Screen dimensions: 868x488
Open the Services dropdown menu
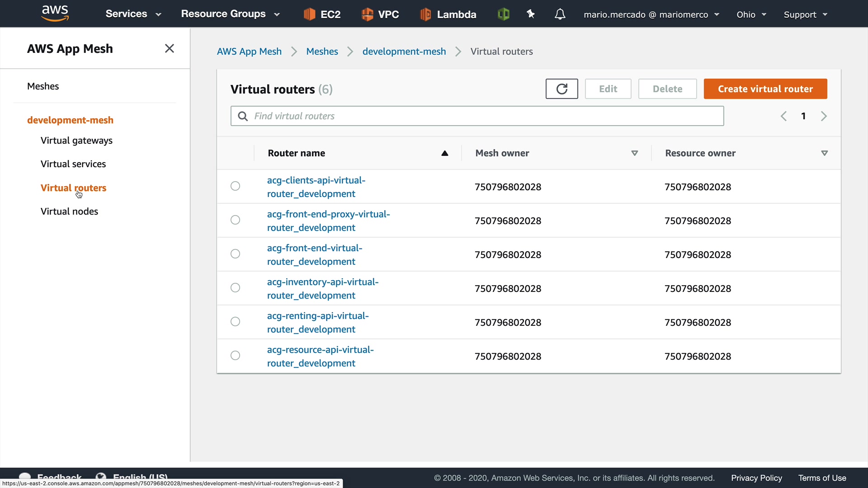click(133, 14)
